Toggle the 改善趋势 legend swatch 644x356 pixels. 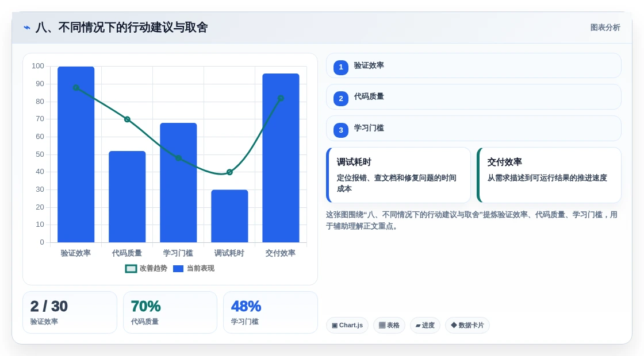pos(131,269)
